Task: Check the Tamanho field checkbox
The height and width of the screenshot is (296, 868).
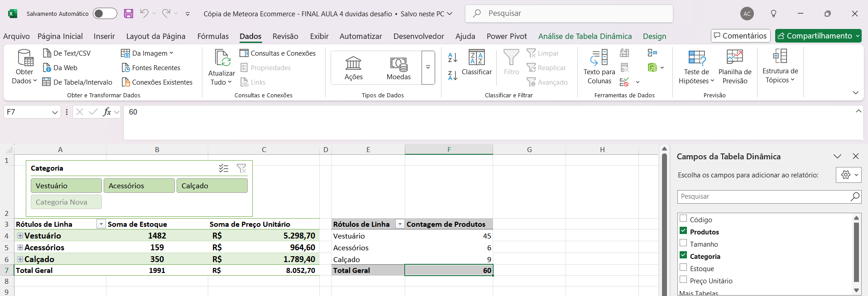Action: 683,243
